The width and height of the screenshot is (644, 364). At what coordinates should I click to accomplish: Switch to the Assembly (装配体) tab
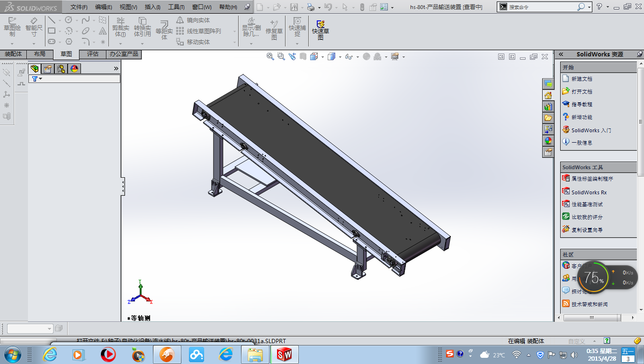click(13, 54)
